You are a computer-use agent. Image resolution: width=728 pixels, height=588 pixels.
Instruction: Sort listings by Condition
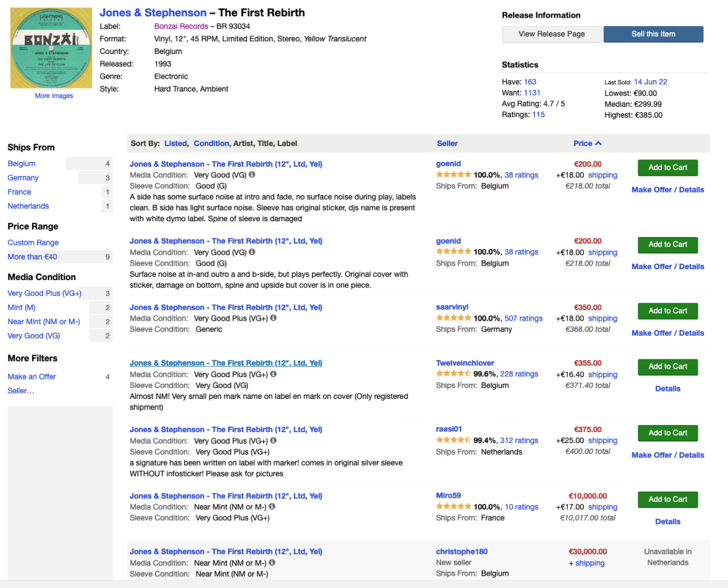(211, 144)
